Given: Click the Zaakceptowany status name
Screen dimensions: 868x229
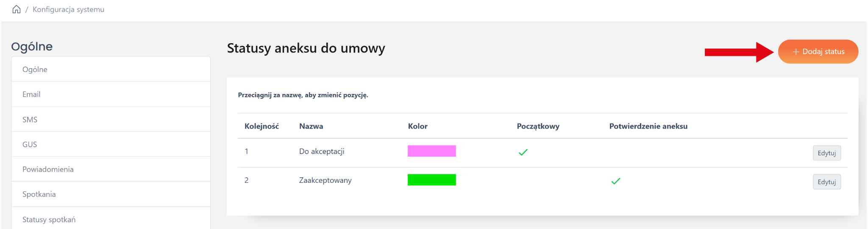Looking at the screenshot, I should click(325, 180).
